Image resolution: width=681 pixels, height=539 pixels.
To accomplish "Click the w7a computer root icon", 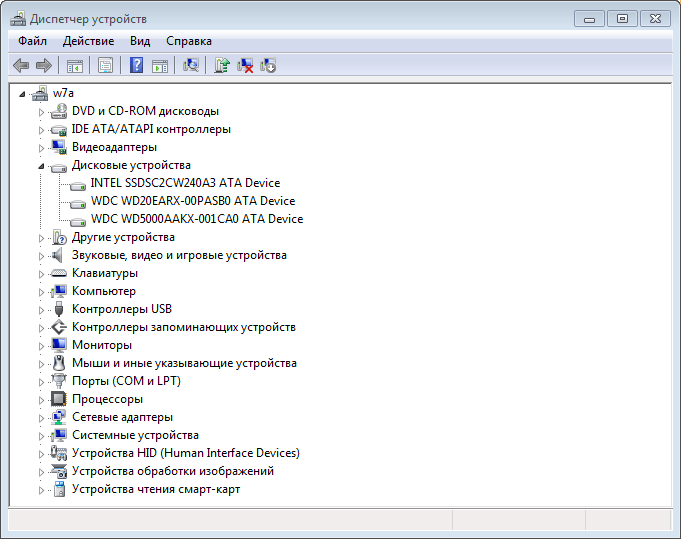I will click(40, 93).
